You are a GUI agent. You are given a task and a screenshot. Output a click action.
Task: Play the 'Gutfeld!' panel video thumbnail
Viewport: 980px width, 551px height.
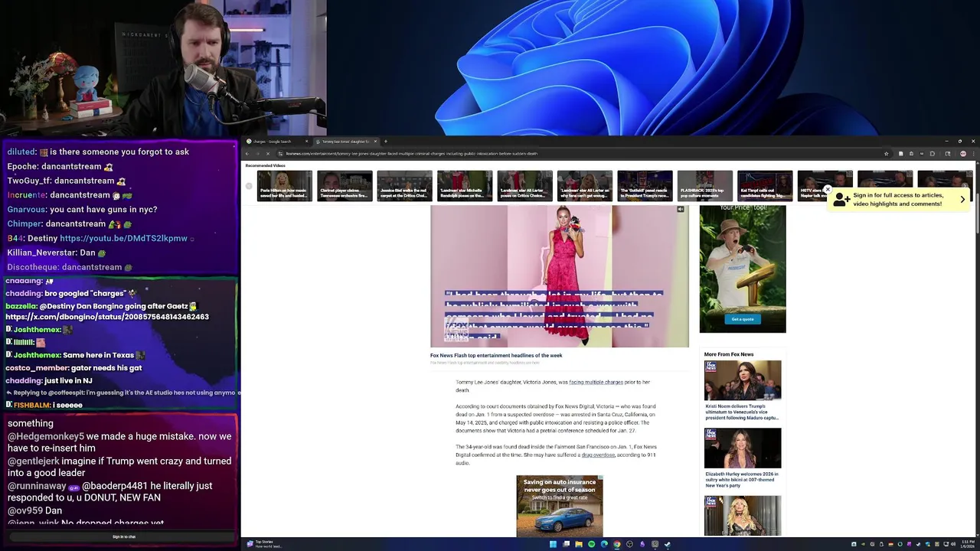pyautogui.click(x=645, y=186)
